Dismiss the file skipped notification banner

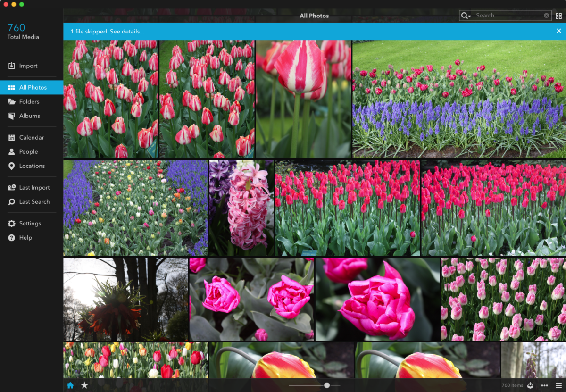[x=558, y=31]
